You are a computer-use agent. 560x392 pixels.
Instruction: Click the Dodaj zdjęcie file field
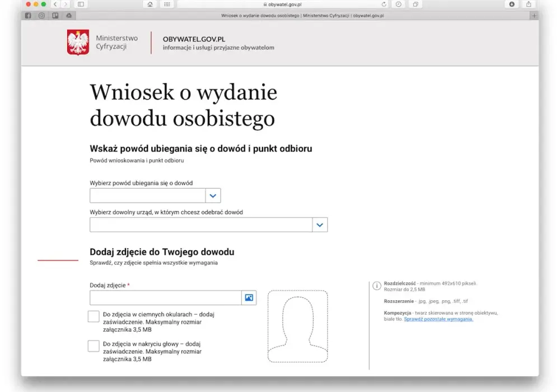[165, 298]
